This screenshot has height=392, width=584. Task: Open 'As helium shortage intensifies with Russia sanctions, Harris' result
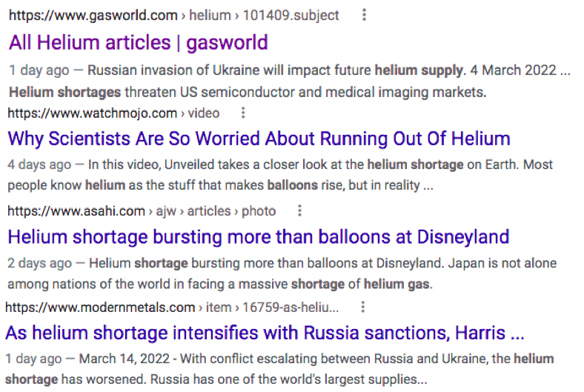[x=265, y=333]
